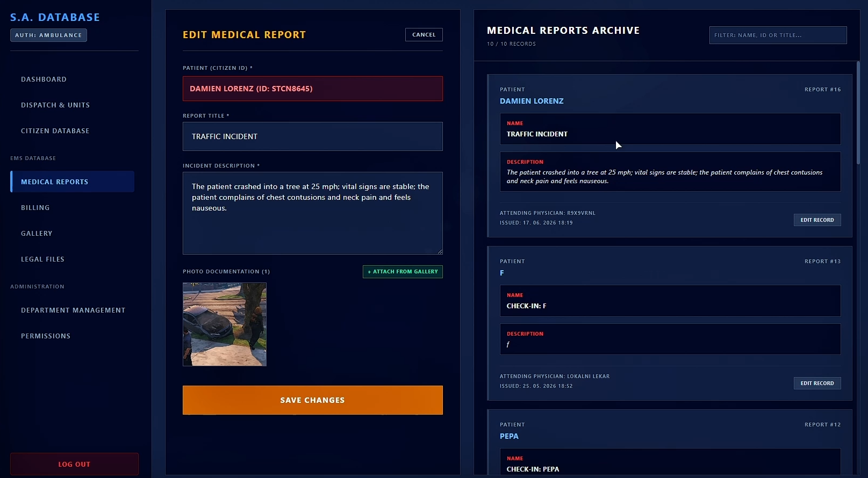Image resolution: width=868 pixels, height=478 pixels.
Task: Click the ADMINISTRATION section label
Action: [37, 287]
